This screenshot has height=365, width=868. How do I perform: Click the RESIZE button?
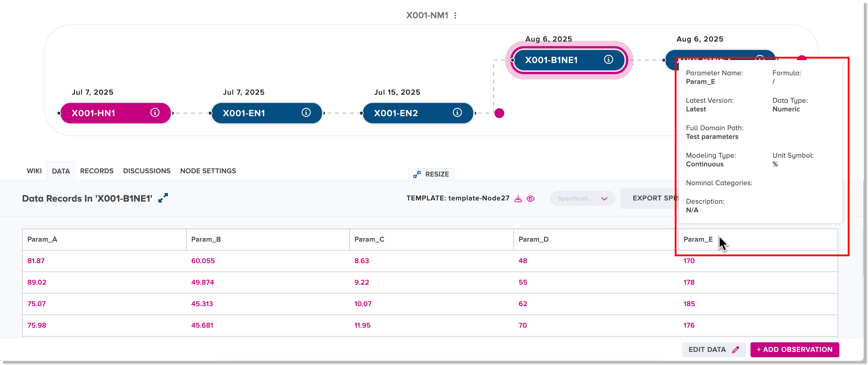pyautogui.click(x=431, y=174)
